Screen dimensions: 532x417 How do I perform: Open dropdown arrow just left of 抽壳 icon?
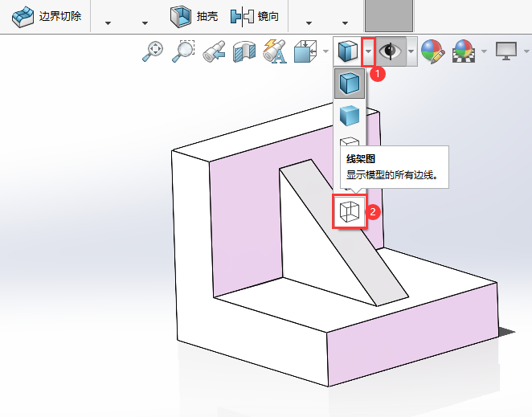145,23
